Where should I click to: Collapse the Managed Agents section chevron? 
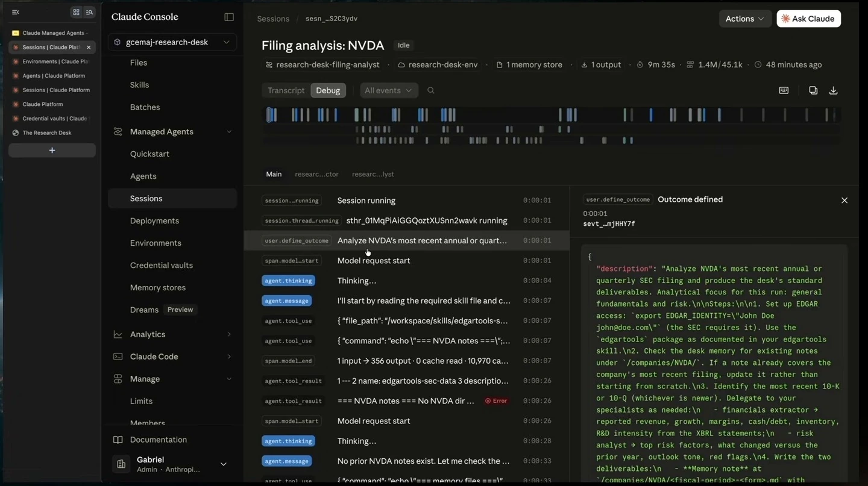[x=229, y=131]
